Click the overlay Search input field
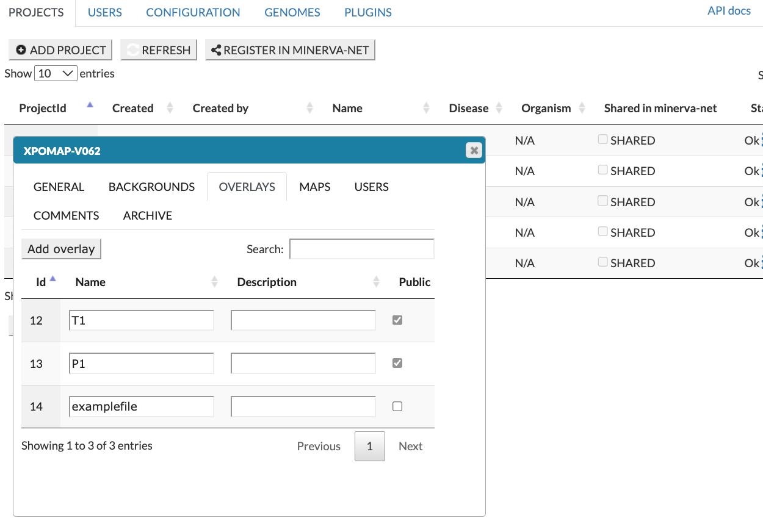 click(361, 249)
